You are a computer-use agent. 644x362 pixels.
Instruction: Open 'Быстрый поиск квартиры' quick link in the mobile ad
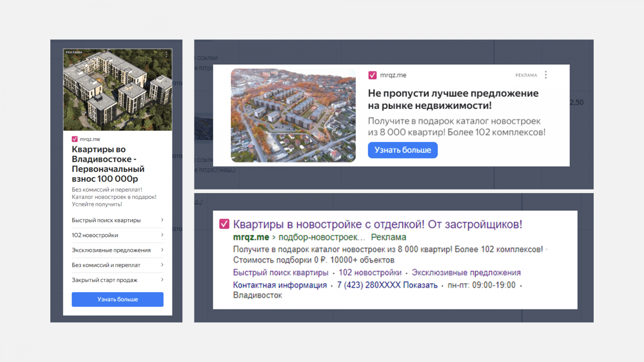(x=106, y=220)
